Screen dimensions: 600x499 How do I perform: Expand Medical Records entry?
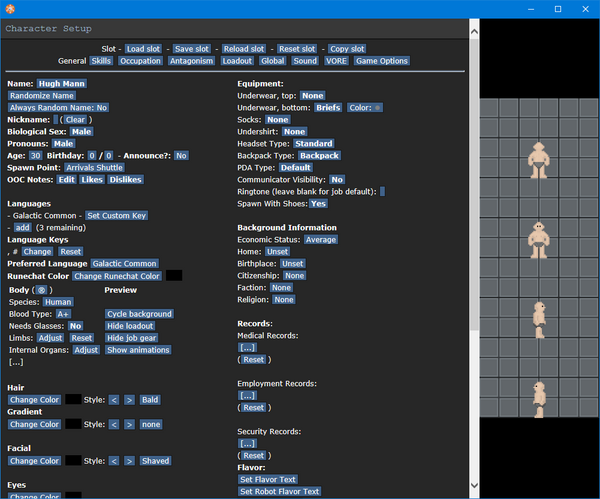pyautogui.click(x=247, y=348)
